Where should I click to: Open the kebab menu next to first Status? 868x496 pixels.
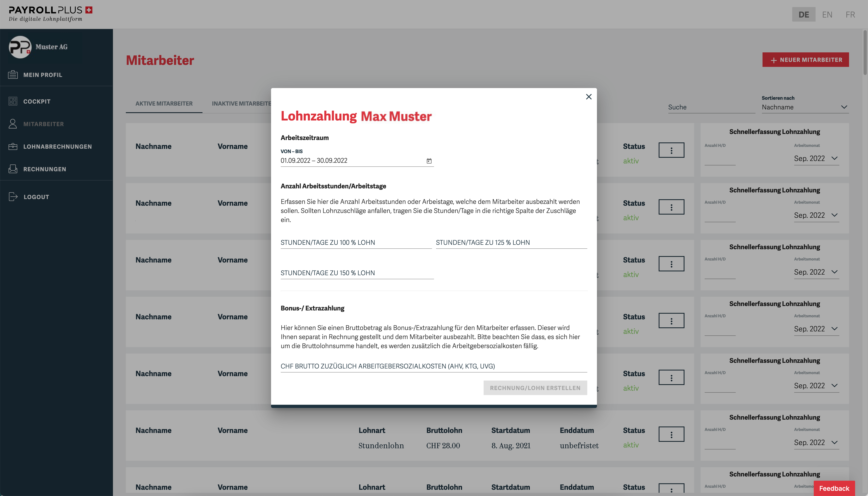(671, 150)
